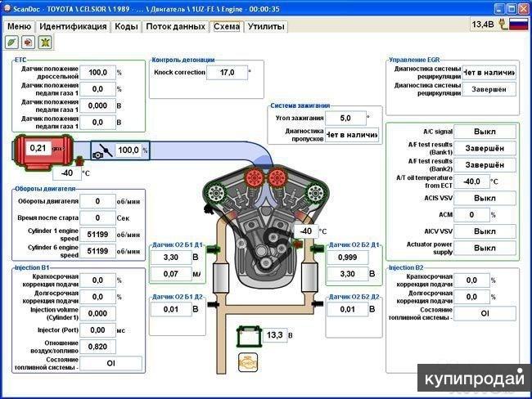Click the Угол зажигания label
This screenshot has height=399, width=532.
[300, 118]
